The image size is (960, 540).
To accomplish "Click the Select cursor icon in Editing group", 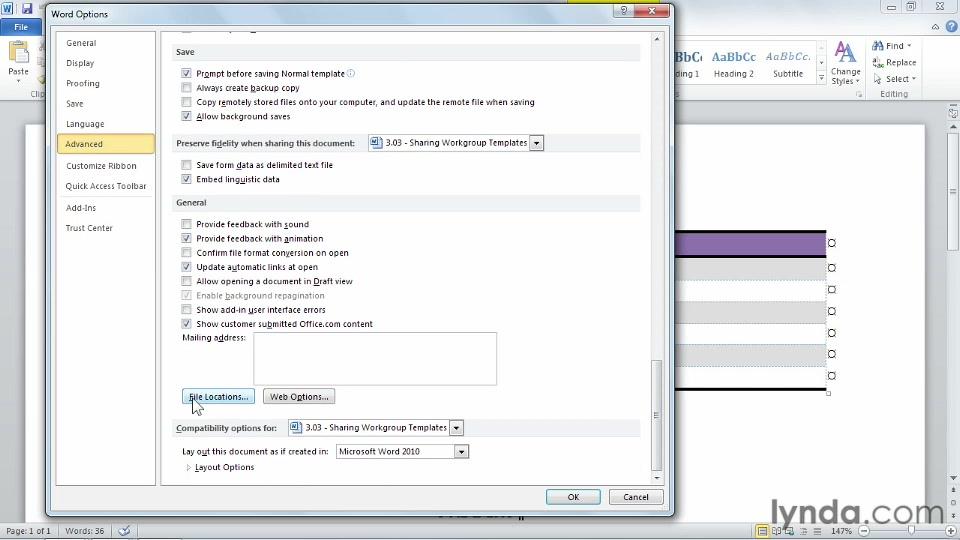I will coord(878,79).
